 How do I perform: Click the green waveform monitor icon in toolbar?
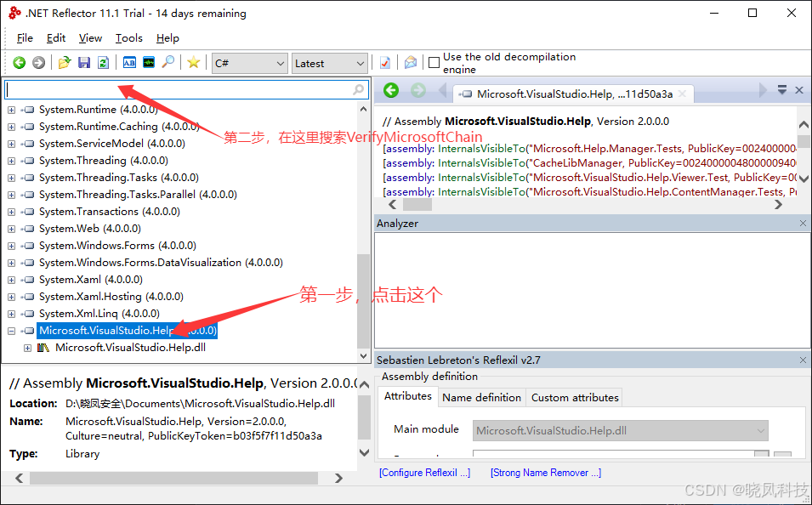(149, 63)
